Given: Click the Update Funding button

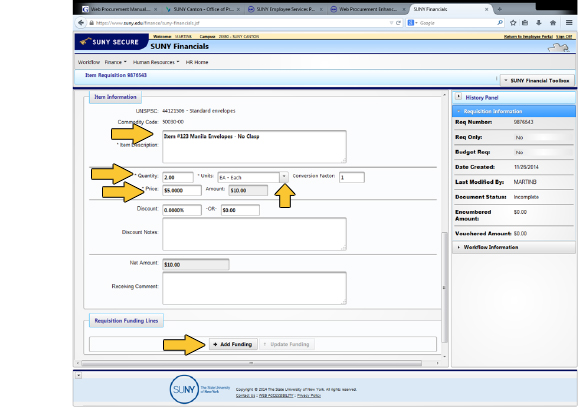Looking at the screenshot, I should 287,344.
